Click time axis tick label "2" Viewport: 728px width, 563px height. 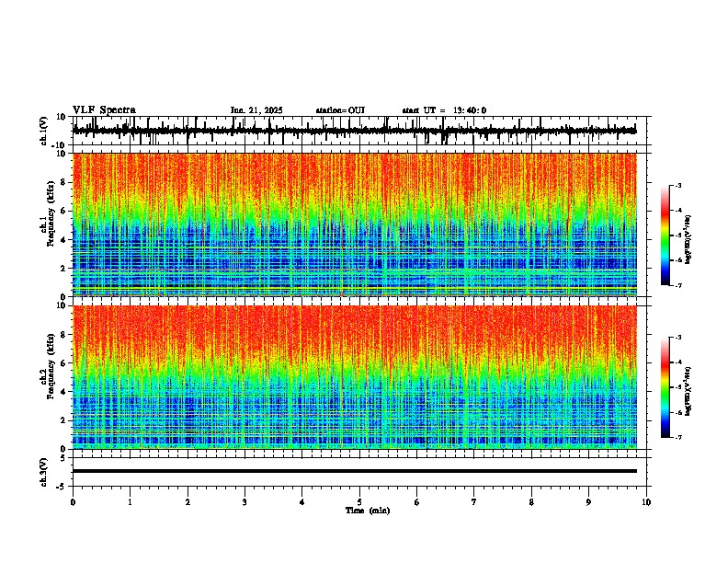click(x=188, y=502)
